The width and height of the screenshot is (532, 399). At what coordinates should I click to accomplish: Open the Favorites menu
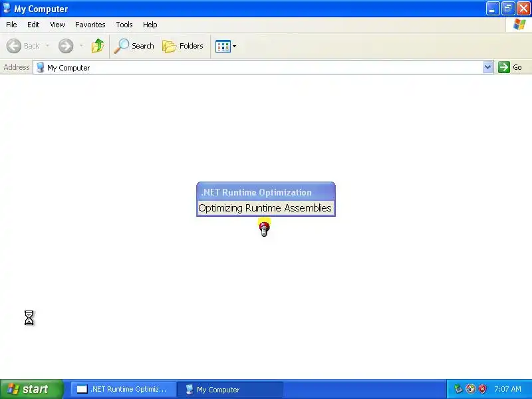[x=90, y=25]
